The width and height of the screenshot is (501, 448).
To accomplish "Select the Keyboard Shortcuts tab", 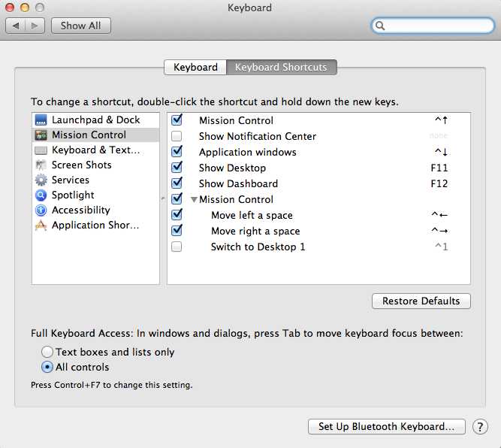I will point(281,67).
